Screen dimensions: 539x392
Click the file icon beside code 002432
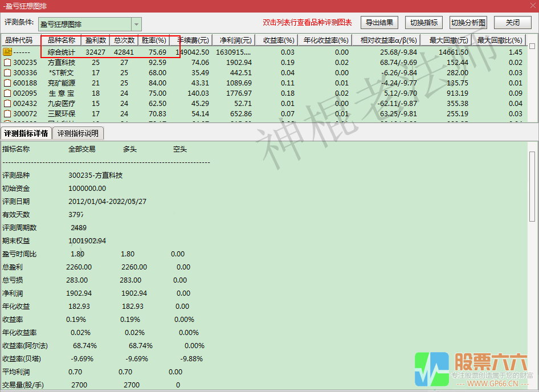click(7, 104)
